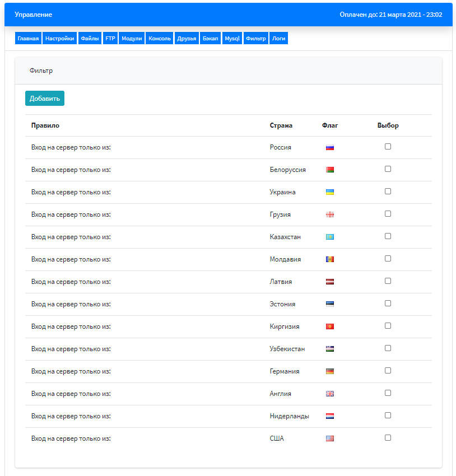Select the Фильтр tab
This screenshot has height=476, width=456.
point(256,38)
